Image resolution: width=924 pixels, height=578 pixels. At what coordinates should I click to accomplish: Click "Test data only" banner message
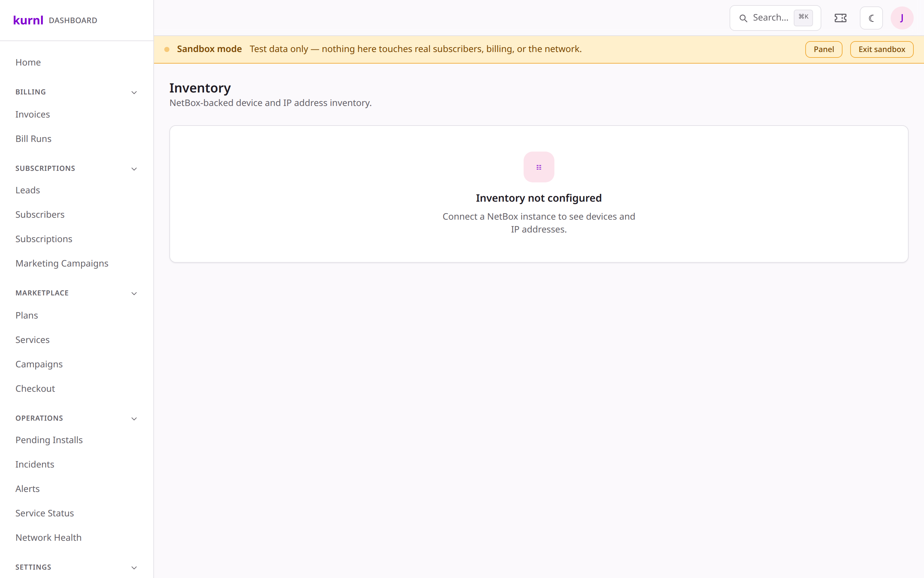tap(415, 49)
